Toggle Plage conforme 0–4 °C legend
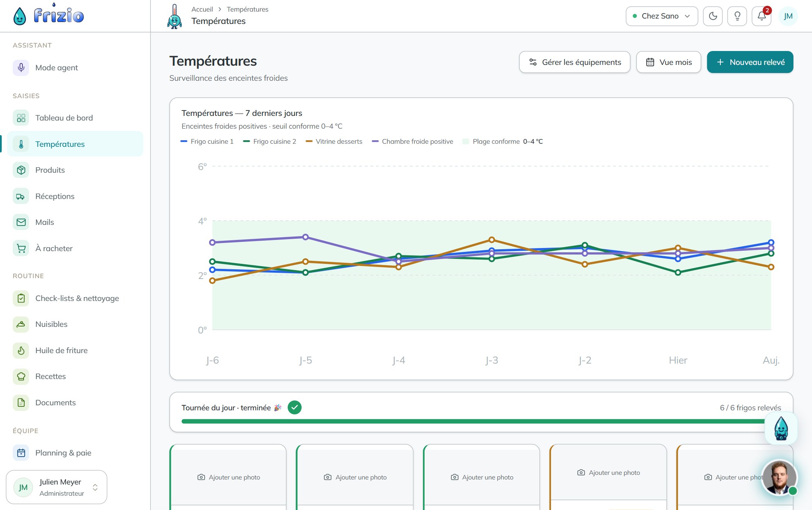This screenshot has height=510, width=812. [x=503, y=141]
